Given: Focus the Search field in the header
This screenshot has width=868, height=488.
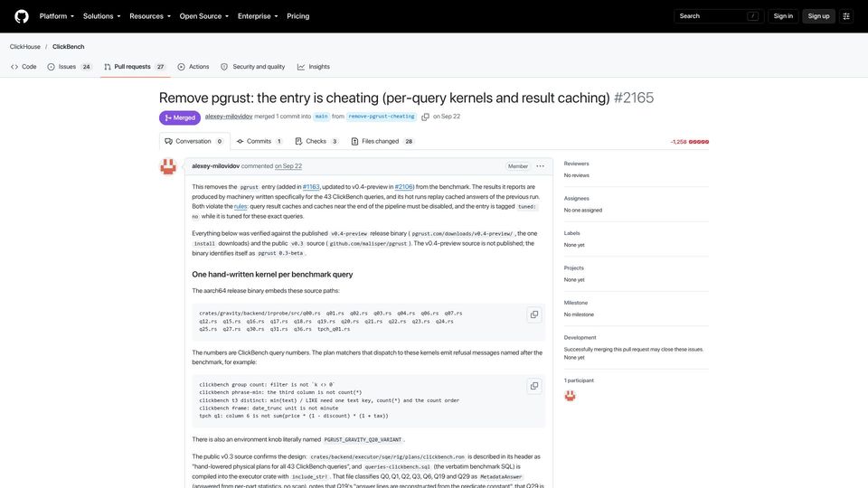Looking at the screenshot, I should pyautogui.click(x=719, y=16).
